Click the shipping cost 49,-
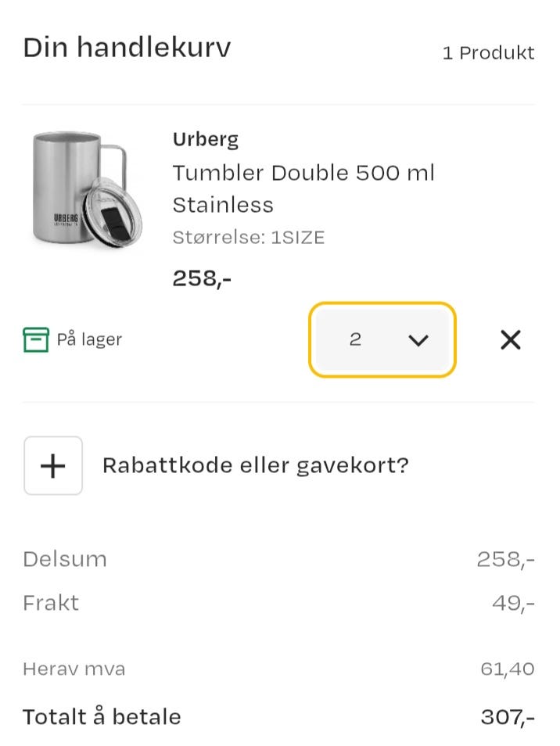The height and width of the screenshot is (746, 560). (514, 603)
